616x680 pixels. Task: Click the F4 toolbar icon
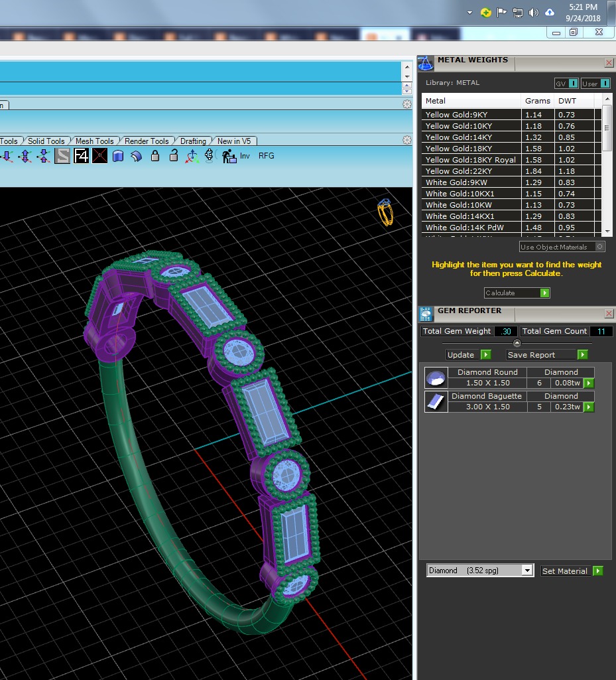pos(81,156)
